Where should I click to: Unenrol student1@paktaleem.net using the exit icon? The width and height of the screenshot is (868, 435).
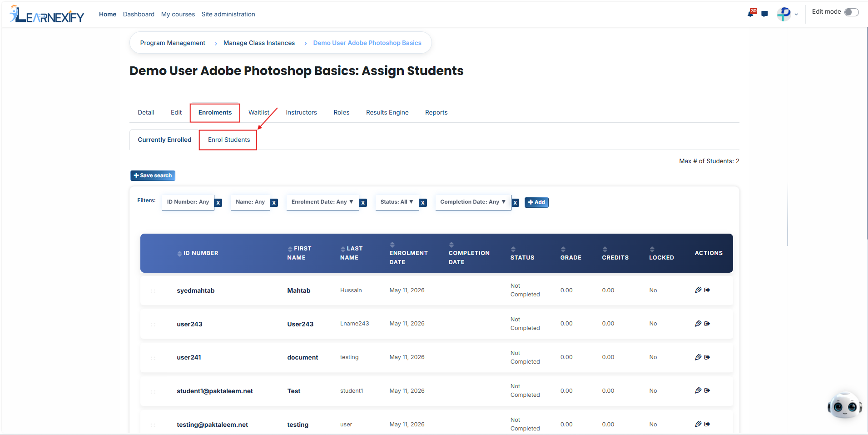(707, 390)
